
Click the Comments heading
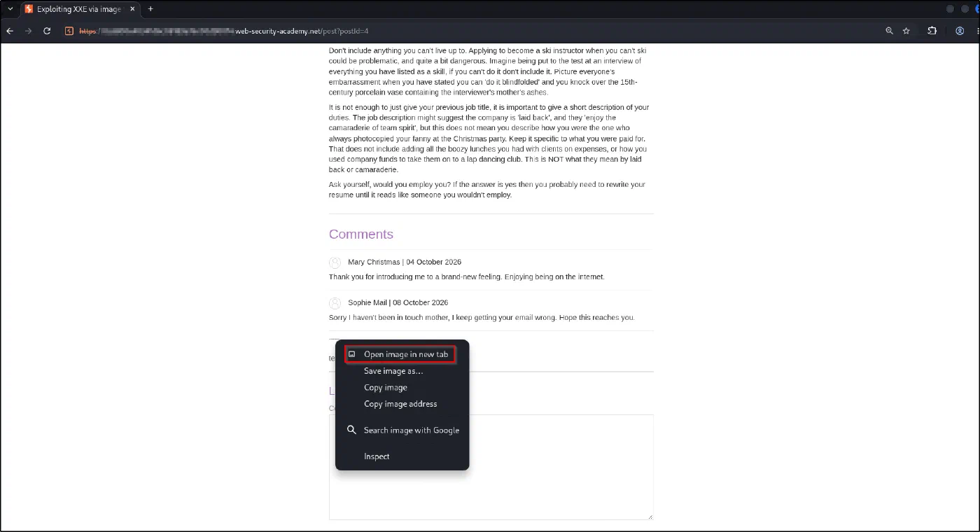pos(361,234)
